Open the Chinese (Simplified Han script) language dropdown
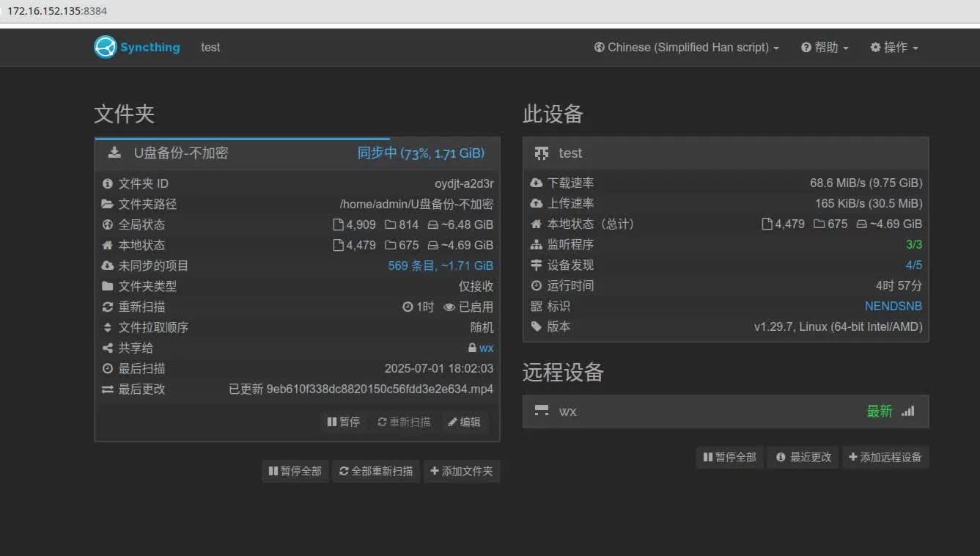Image resolution: width=980 pixels, height=556 pixels. pyautogui.click(x=686, y=47)
